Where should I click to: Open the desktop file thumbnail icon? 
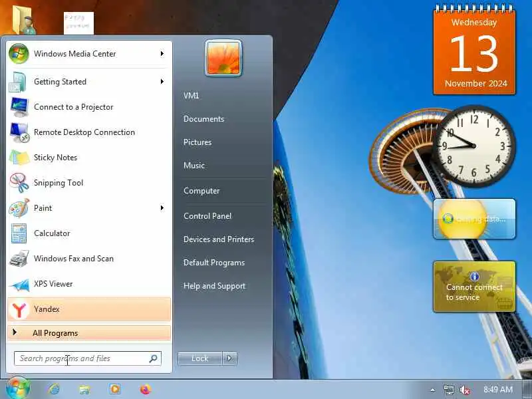click(78, 23)
